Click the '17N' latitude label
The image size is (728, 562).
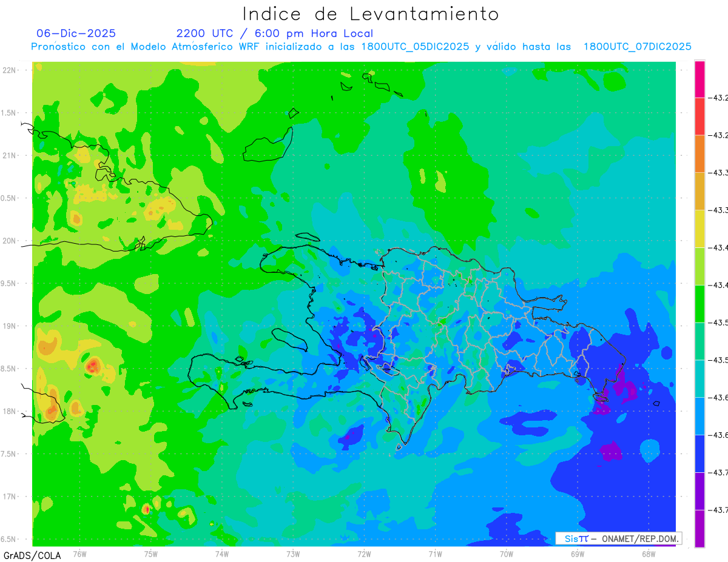click(9, 497)
